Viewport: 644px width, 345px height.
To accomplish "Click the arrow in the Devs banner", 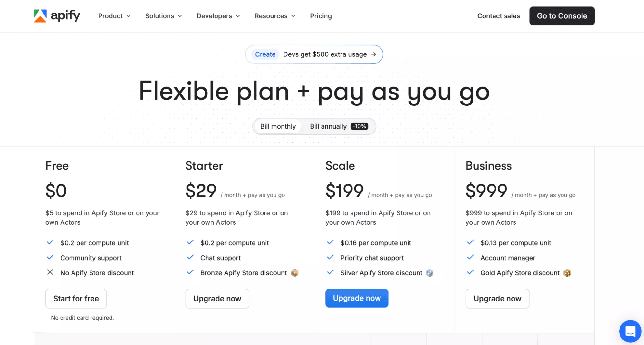I will click(374, 54).
